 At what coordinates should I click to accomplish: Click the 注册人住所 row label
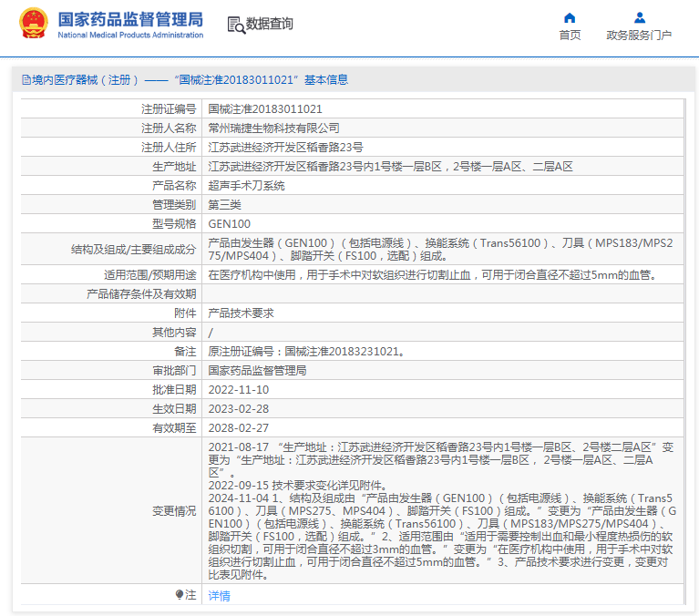coord(169,148)
